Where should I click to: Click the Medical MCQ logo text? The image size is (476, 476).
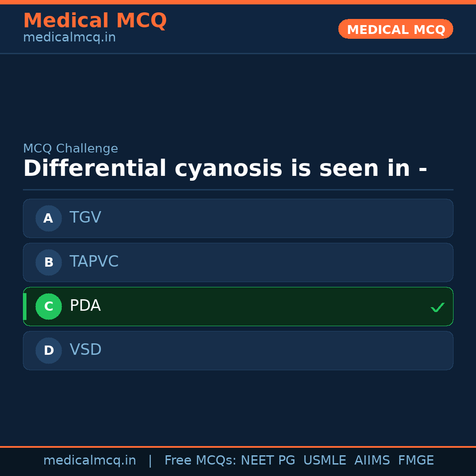tap(95, 20)
